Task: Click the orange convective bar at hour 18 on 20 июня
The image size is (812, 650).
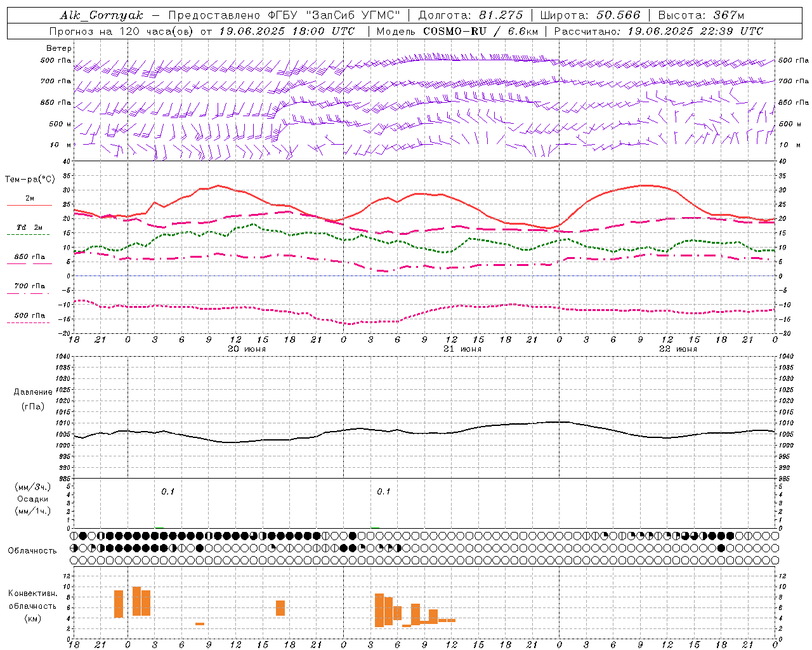Action: [280, 608]
